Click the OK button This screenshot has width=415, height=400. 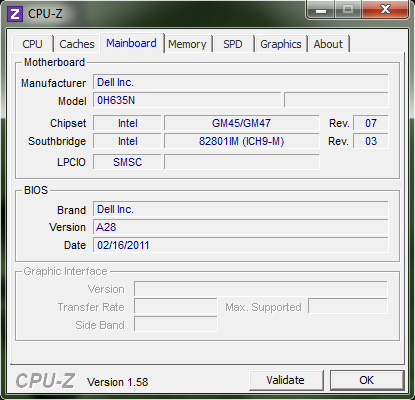point(367,380)
